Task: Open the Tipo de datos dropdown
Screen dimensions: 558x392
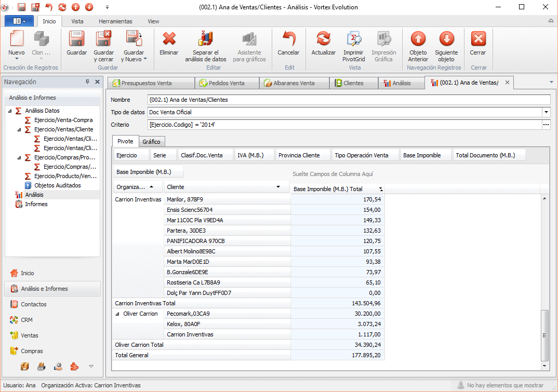Action: (546, 112)
